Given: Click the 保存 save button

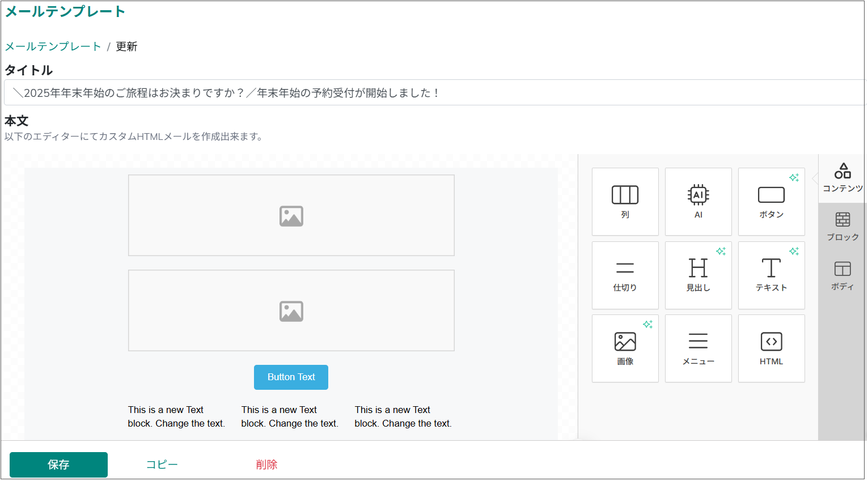Looking at the screenshot, I should point(58,465).
